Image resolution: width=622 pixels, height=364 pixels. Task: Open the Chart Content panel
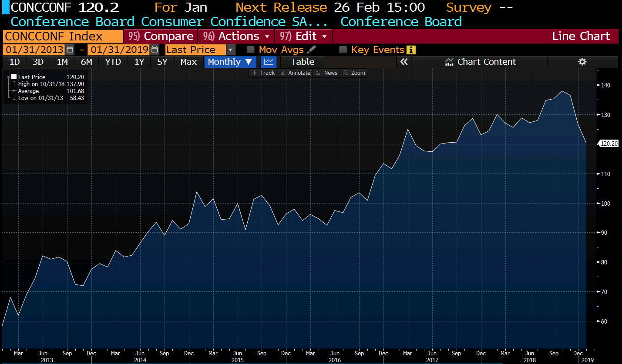point(480,62)
